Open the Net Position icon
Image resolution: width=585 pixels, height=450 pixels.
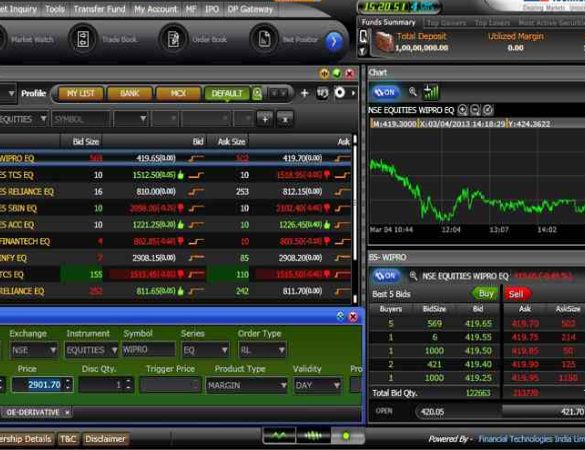(x=264, y=39)
